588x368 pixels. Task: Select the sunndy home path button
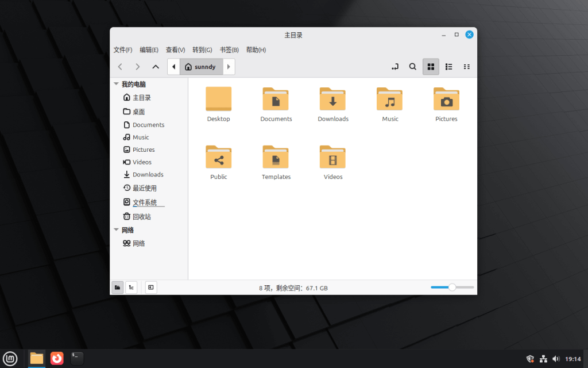[x=202, y=67]
